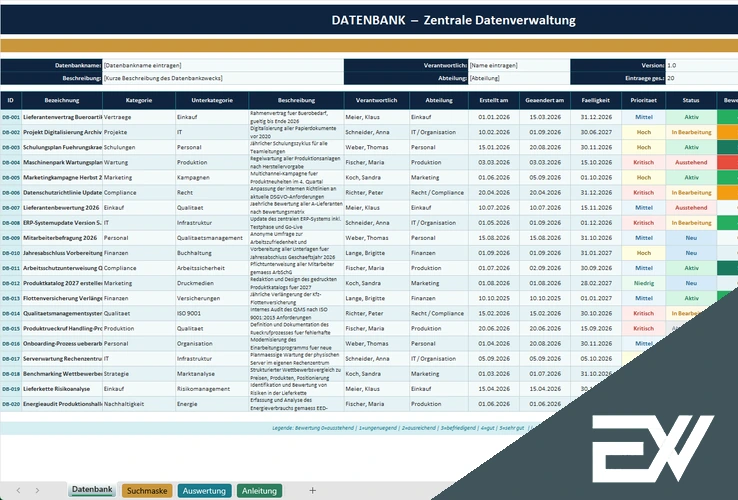Click the Verantwortlich name entry field
Screen dimensions: 738x500
coord(519,65)
